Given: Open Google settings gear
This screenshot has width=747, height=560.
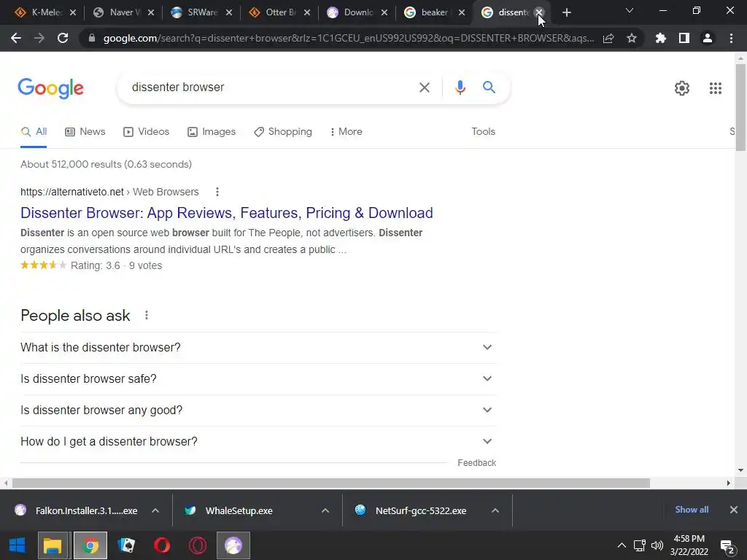Looking at the screenshot, I should [x=682, y=88].
